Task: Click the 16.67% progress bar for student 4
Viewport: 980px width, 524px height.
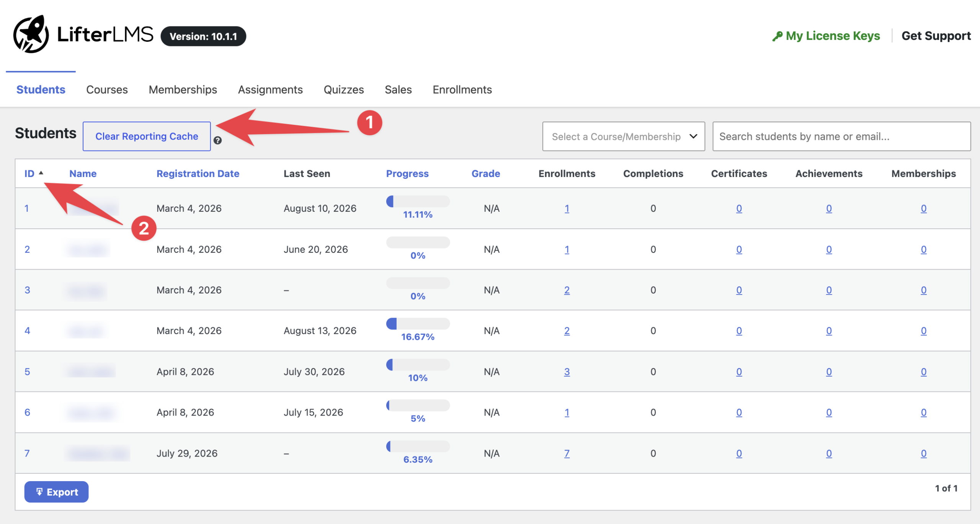Action: pyautogui.click(x=418, y=324)
